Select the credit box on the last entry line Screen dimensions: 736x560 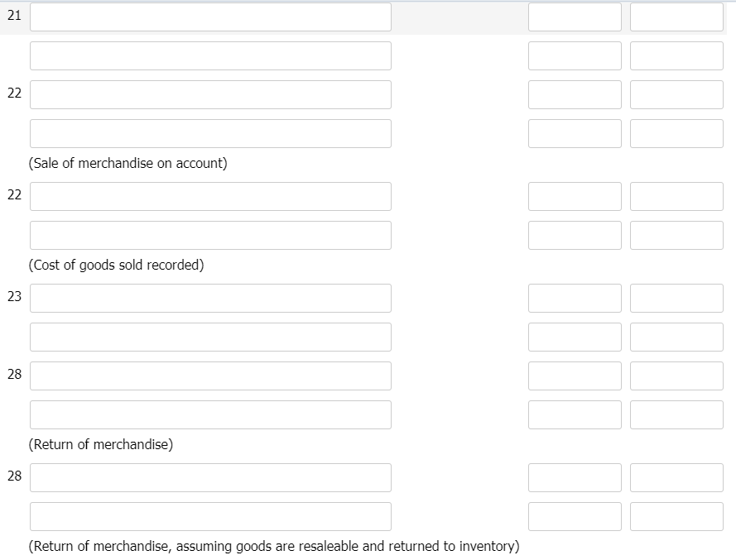pyautogui.click(x=676, y=516)
